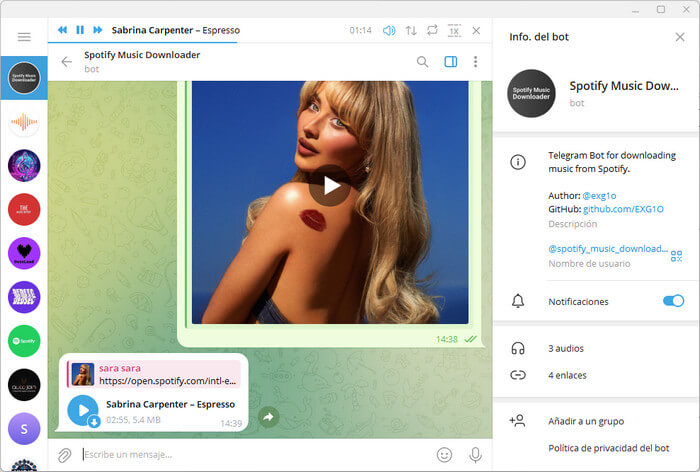Click the player progress line
The height and width of the screenshot is (472, 700).
point(270,43)
